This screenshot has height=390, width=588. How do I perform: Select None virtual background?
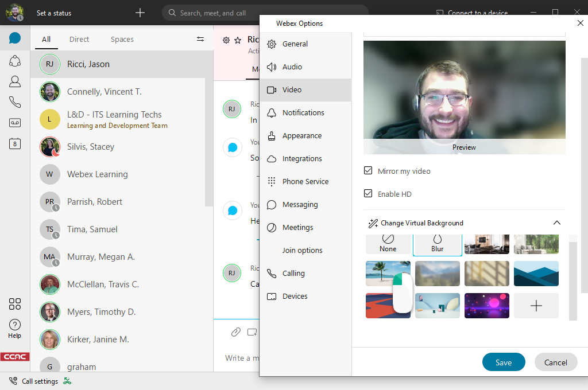[x=388, y=244]
